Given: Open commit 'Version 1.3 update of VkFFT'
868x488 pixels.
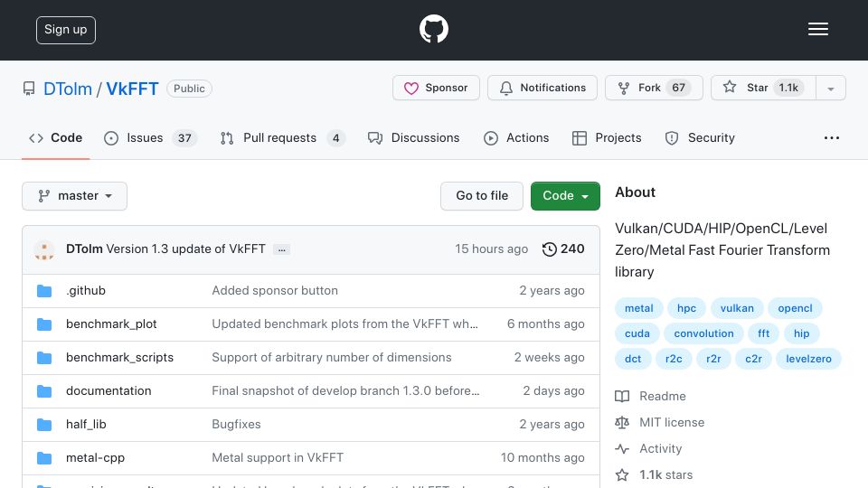Looking at the screenshot, I should (x=186, y=249).
